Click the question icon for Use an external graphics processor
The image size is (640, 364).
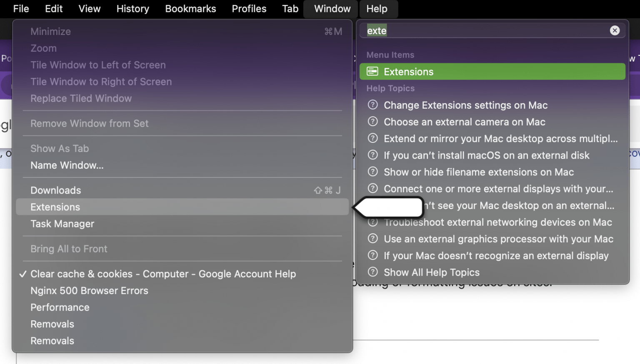(x=372, y=239)
